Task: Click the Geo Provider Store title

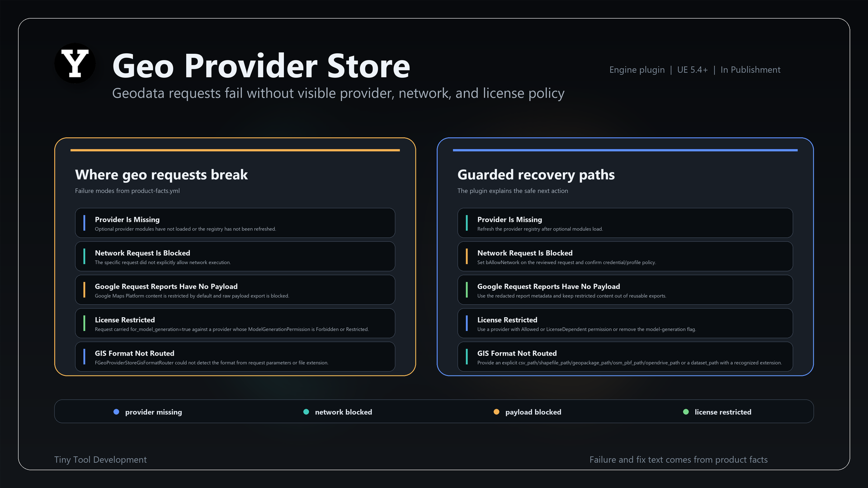Action: [261, 66]
